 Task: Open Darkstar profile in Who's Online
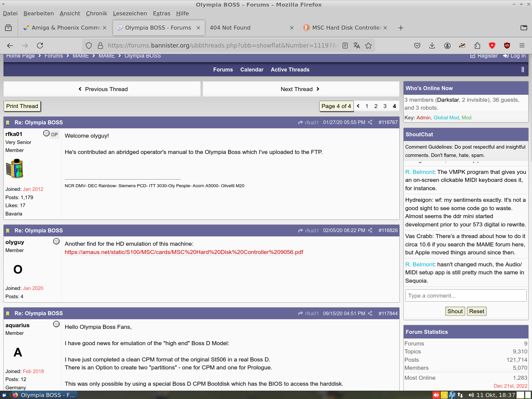click(x=448, y=100)
